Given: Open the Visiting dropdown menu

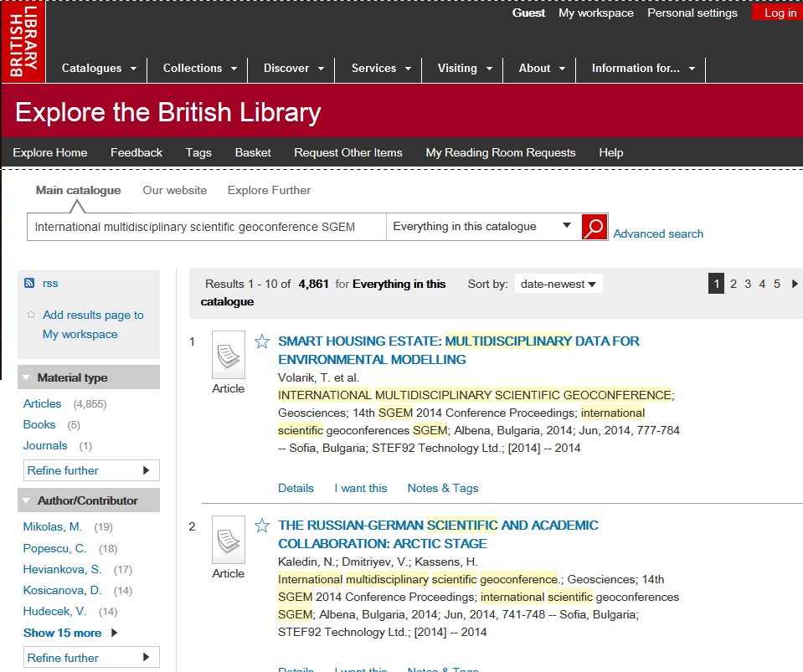Looking at the screenshot, I should (x=465, y=68).
